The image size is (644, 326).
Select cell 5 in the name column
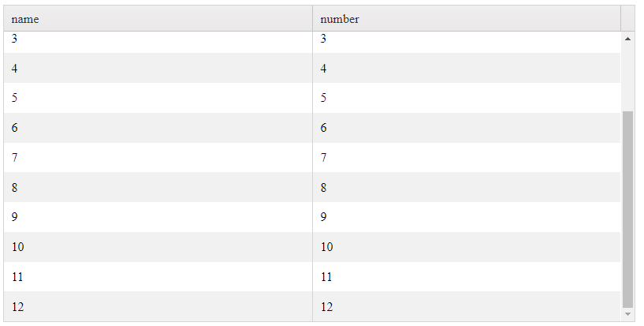click(158, 98)
